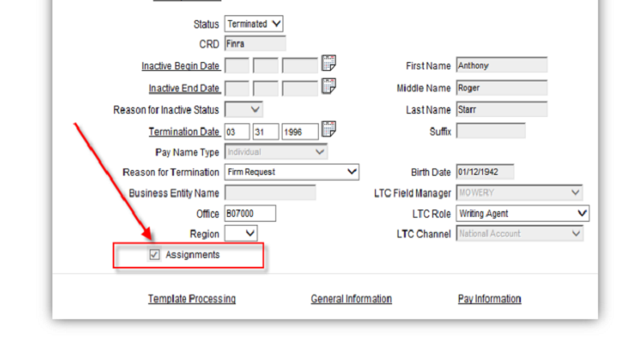Image resolution: width=644 pixels, height=341 pixels.
Task: Open calendar picker for Termination Date
Action: tap(328, 129)
